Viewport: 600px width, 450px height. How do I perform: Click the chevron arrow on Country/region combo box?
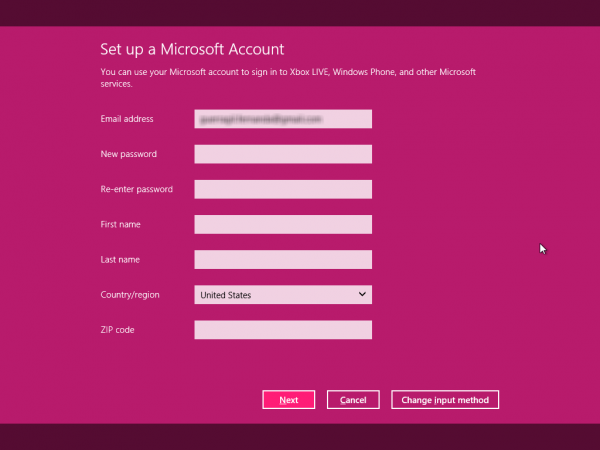point(362,294)
